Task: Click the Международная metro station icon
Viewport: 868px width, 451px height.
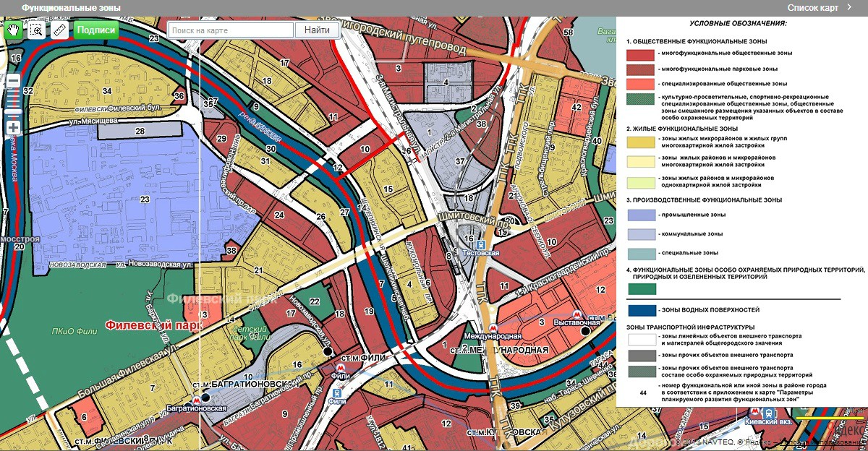Action: click(492, 327)
